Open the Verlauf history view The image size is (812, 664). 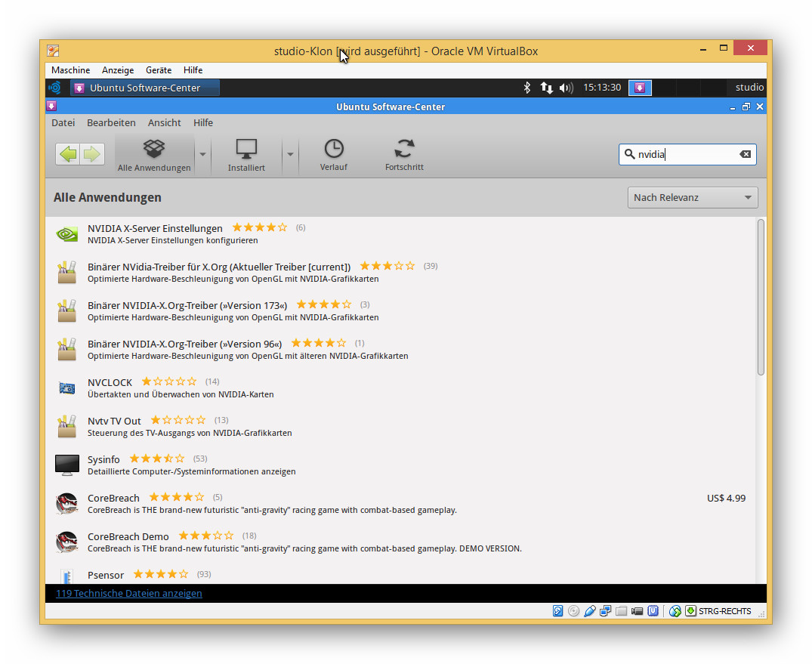[x=334, y=154]
